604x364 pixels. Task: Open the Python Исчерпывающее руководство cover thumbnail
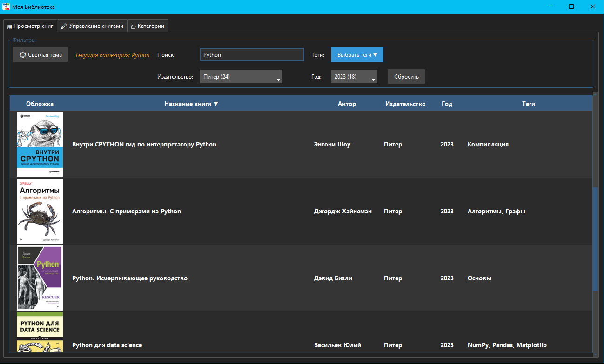pos(40,278)
